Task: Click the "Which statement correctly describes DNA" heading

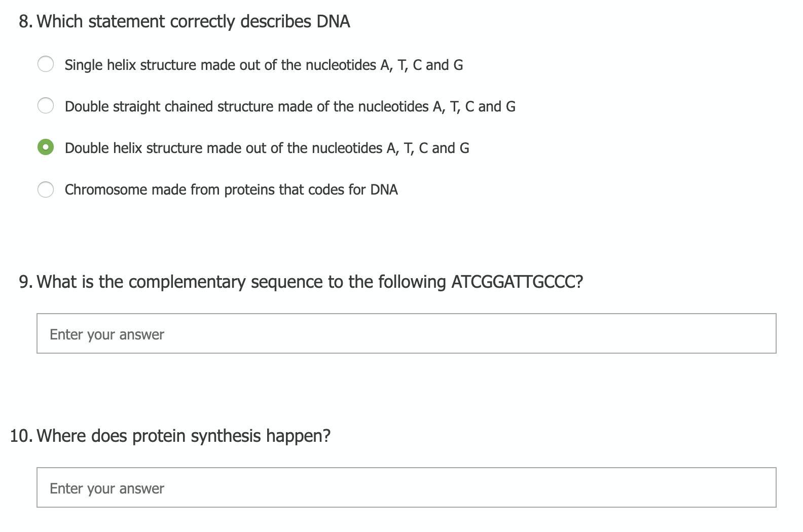Action: tap(193, 22)
